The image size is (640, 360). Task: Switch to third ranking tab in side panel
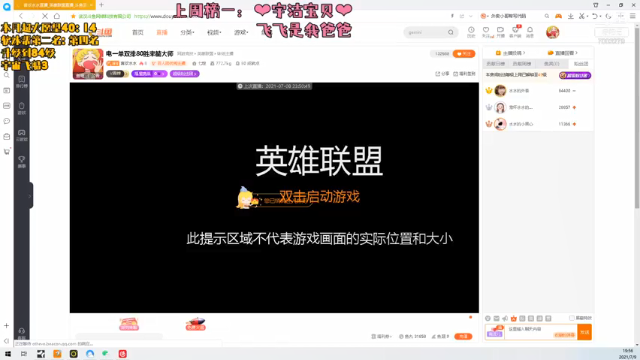coord(551,64)
